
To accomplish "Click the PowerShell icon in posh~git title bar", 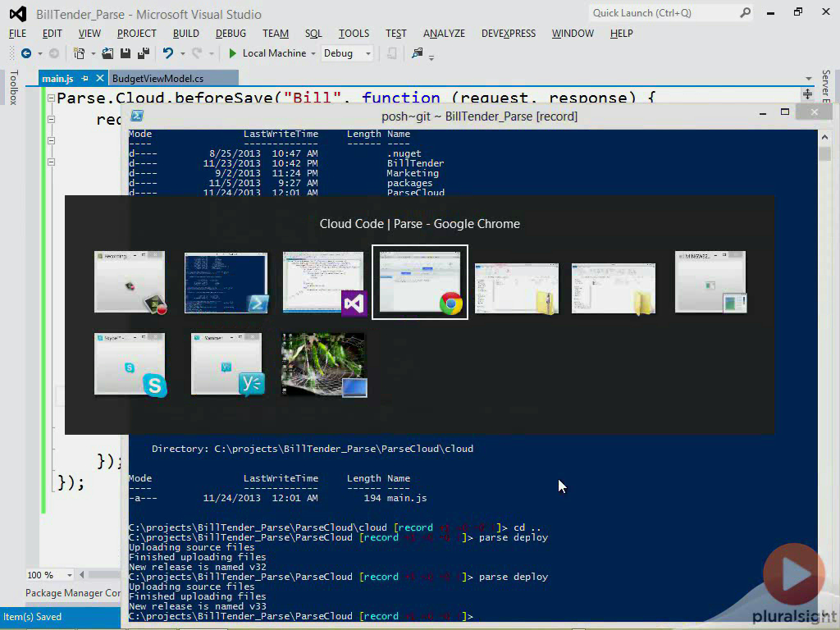I will [x=137, y=116].
